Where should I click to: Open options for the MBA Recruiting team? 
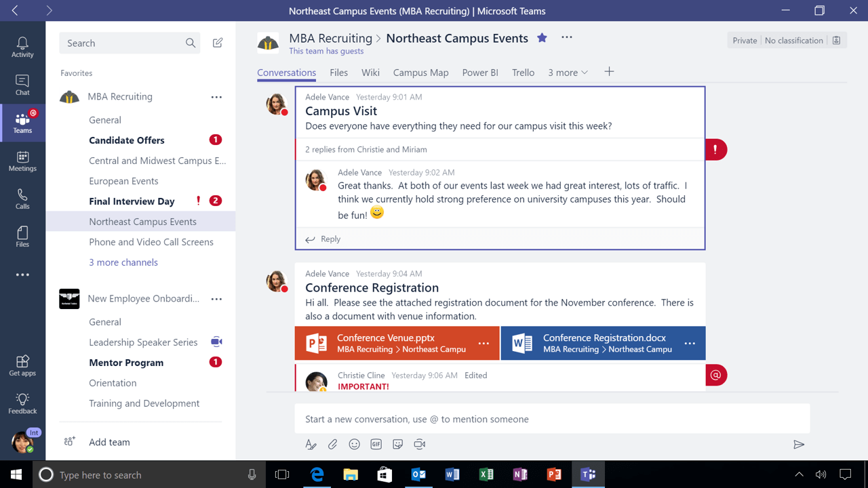tap(216, 97)
